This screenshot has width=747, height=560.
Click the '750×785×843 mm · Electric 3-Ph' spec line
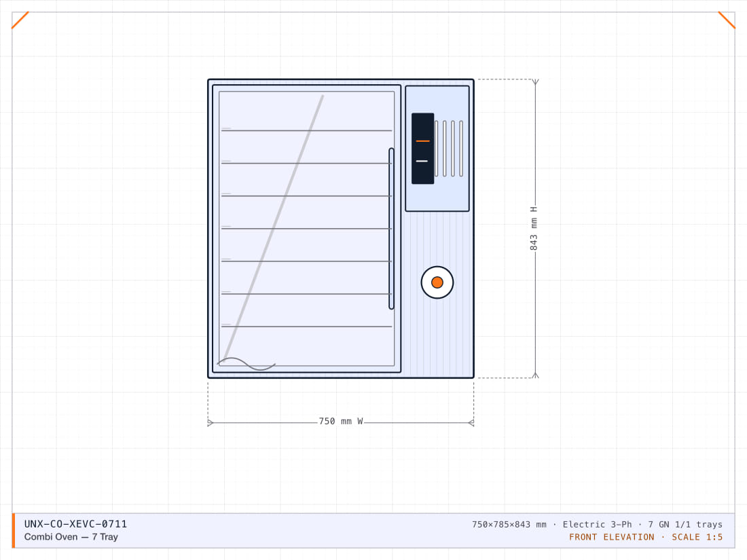[x=597, y=524]
